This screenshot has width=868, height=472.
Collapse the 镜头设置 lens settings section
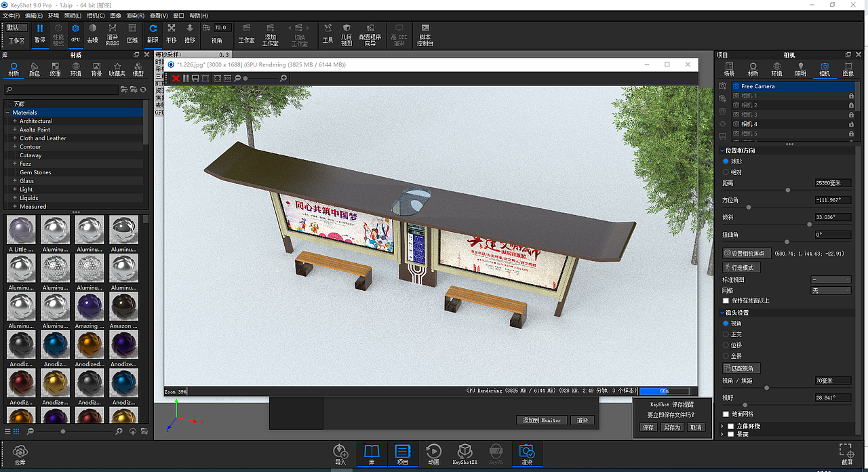point(722,313)
